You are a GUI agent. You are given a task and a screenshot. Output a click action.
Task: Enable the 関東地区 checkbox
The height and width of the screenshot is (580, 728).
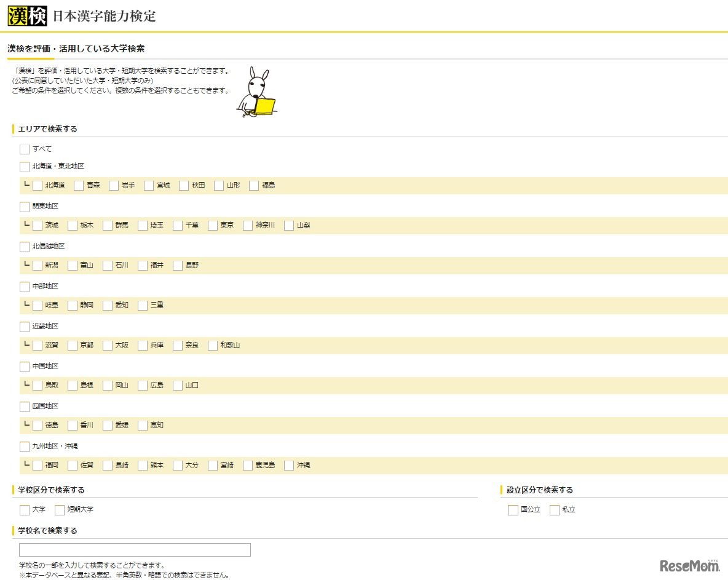tap(25, 207)
